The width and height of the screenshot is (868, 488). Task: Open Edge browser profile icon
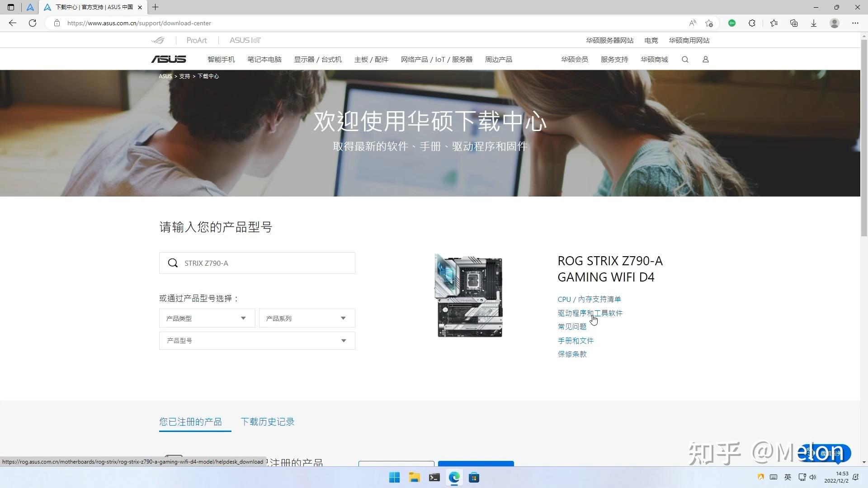pyautogui.click(x=834, y=23)
